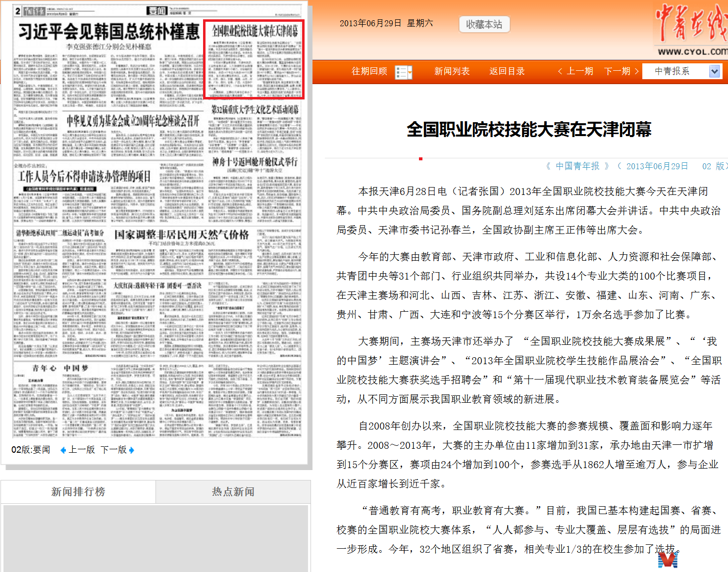Open article 中华见义勇为基金会成立20周年 on thumbnail
The image size is (728, 572).
click(133, 120)
